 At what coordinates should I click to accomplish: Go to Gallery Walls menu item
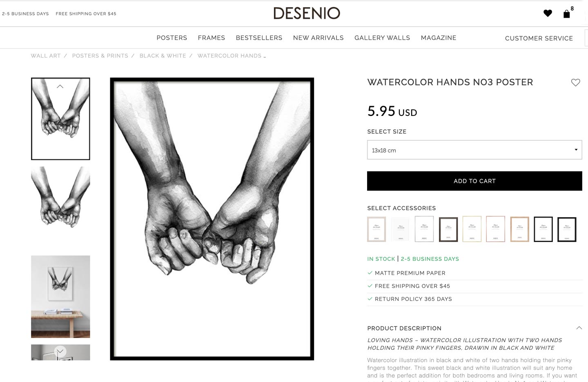[x=382, y=38]
